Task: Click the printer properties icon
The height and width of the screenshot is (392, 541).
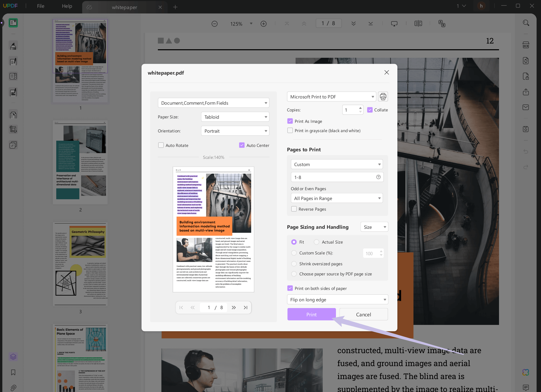Action: click(383, 97)
